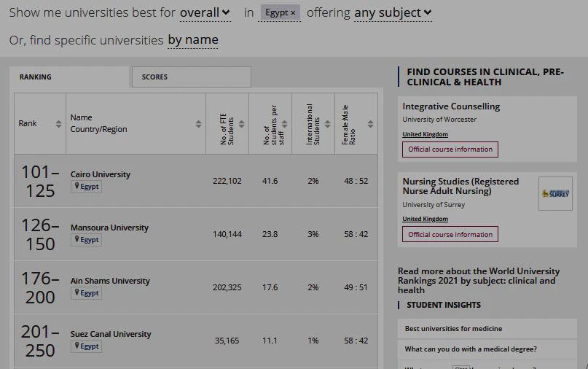The width and height of the screenshot is (588, 369).
Task: Open Integrative Counselling official course information
Action: pyautogui.click(x=450, y=149)
